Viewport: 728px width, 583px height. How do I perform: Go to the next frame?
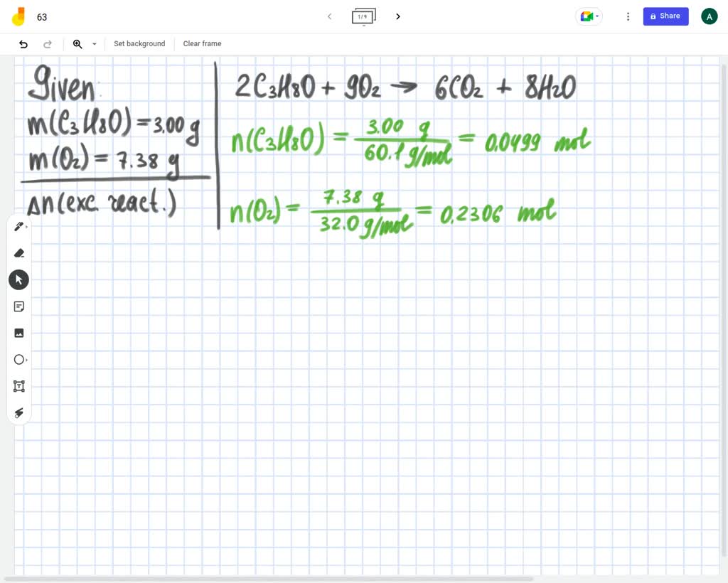398,17
